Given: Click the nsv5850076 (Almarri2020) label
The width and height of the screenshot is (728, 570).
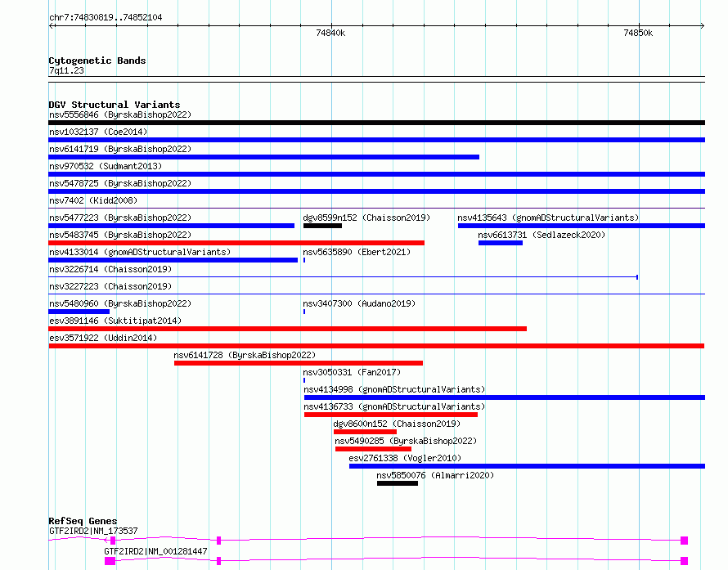Looking at the screenshot, I should coord(435,475).
